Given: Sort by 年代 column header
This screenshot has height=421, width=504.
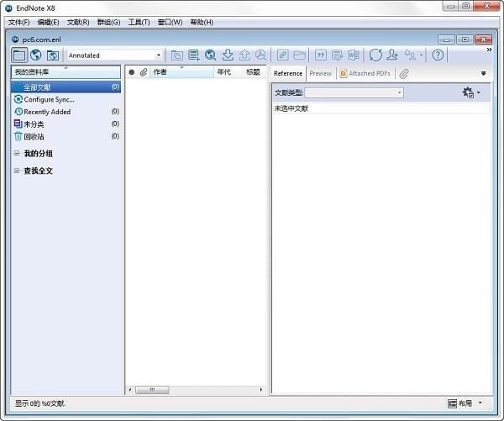Looking at the screenshot, I should tap(223, 72).
